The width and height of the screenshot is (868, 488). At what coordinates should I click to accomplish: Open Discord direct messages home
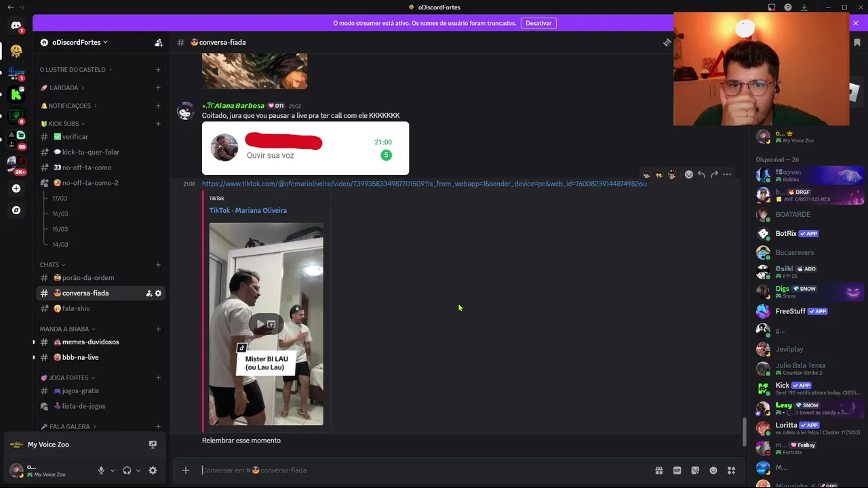[16, 26]
